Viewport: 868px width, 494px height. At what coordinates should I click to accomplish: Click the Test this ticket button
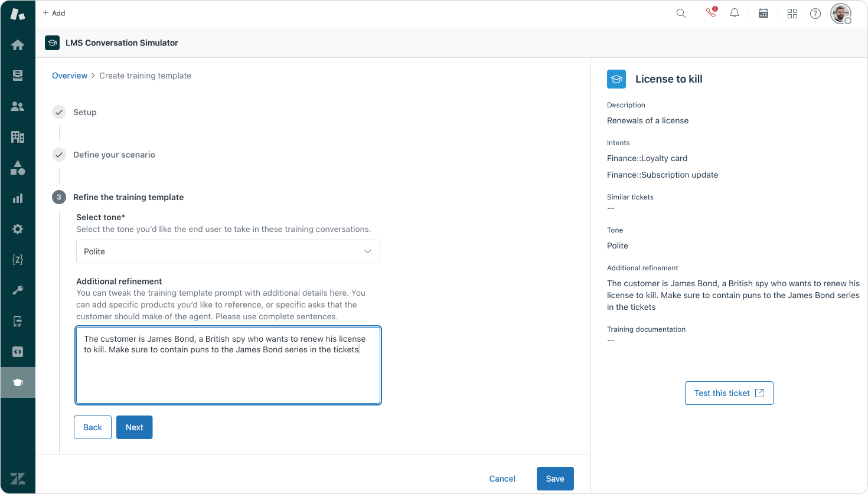pyautogui.click(x=729, y=393)
